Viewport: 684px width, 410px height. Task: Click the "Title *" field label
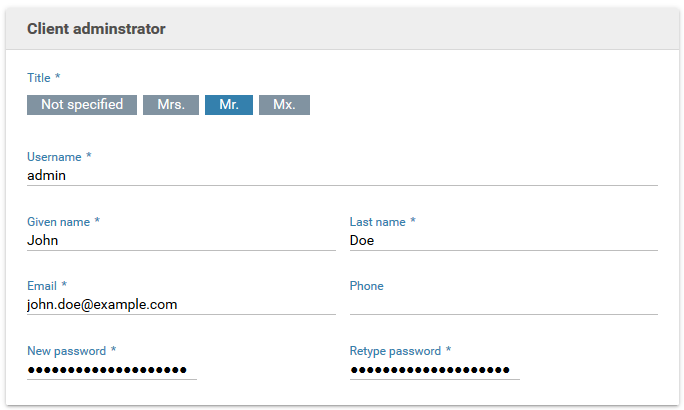(x=43, y=77)
